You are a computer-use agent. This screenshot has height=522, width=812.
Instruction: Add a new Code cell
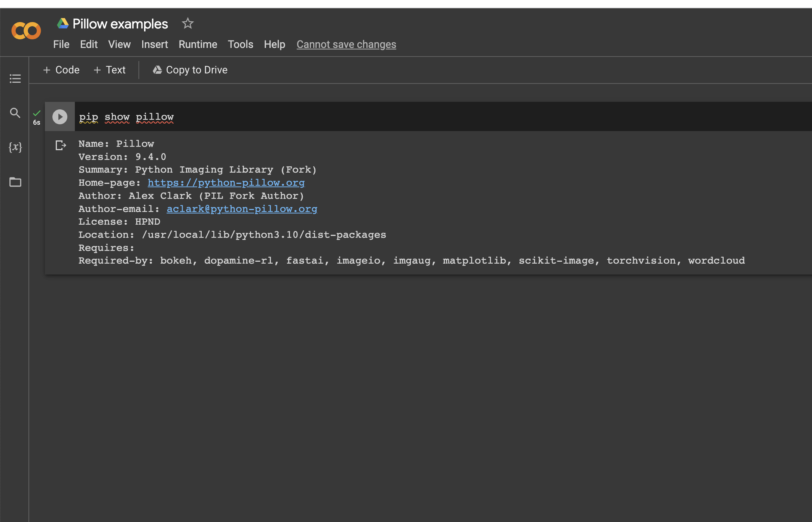tap(61, 70)
